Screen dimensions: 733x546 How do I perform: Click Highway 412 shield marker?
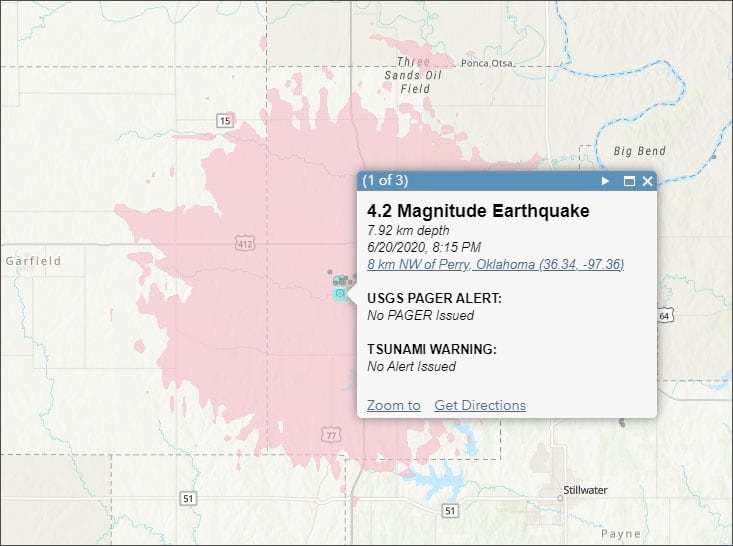tap(244, 242)
